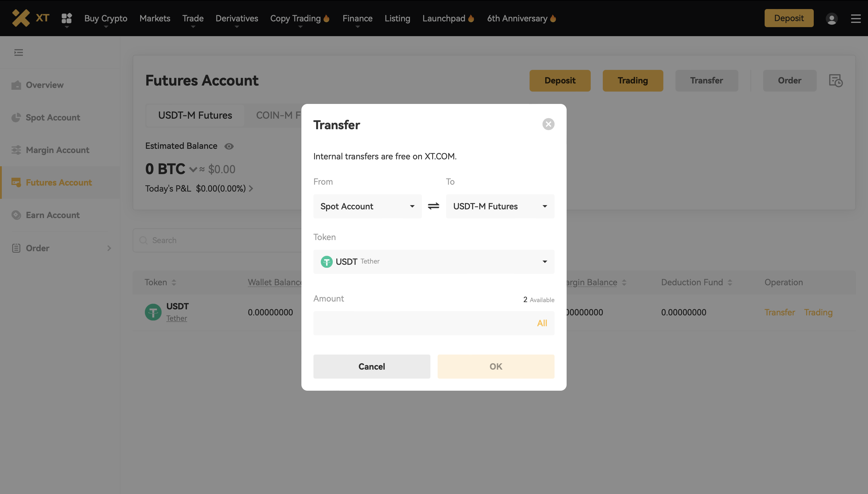Sort by Deduction Fund column arrows

pos(730,282)
